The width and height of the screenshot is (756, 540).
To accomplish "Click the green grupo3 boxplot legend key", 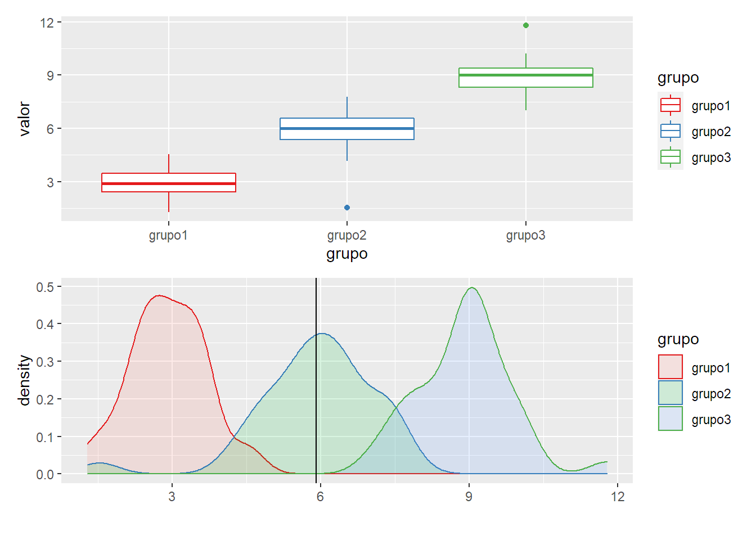I will point(670,157).
